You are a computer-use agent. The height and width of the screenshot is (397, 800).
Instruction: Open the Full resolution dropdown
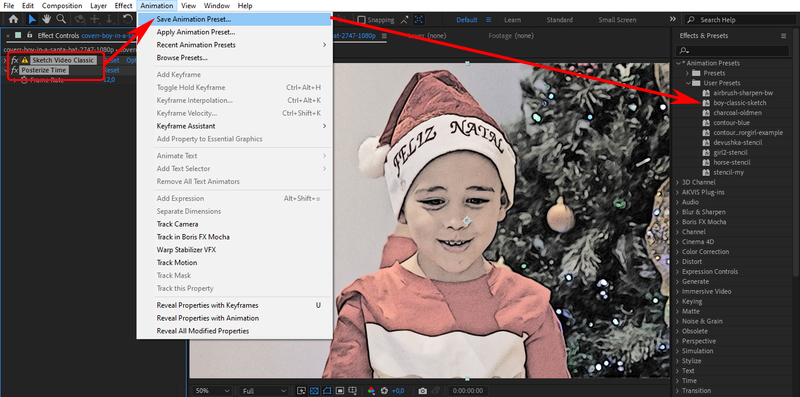(264, 391)
